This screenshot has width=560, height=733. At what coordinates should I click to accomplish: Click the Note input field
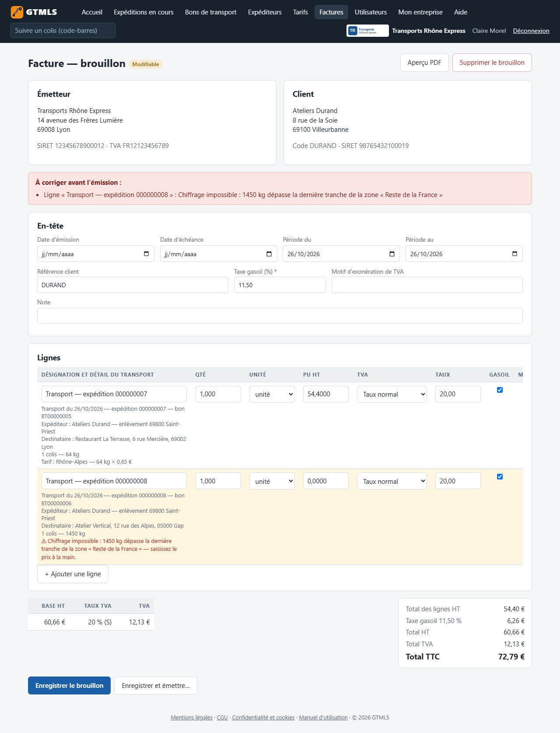pos(280,316)
